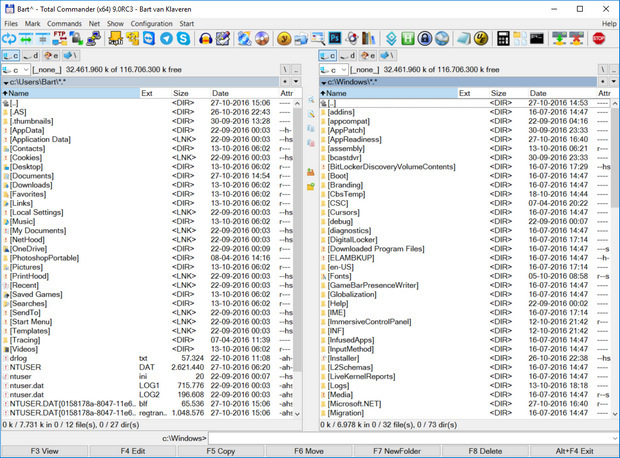Select drive e button in right panel

367,56
